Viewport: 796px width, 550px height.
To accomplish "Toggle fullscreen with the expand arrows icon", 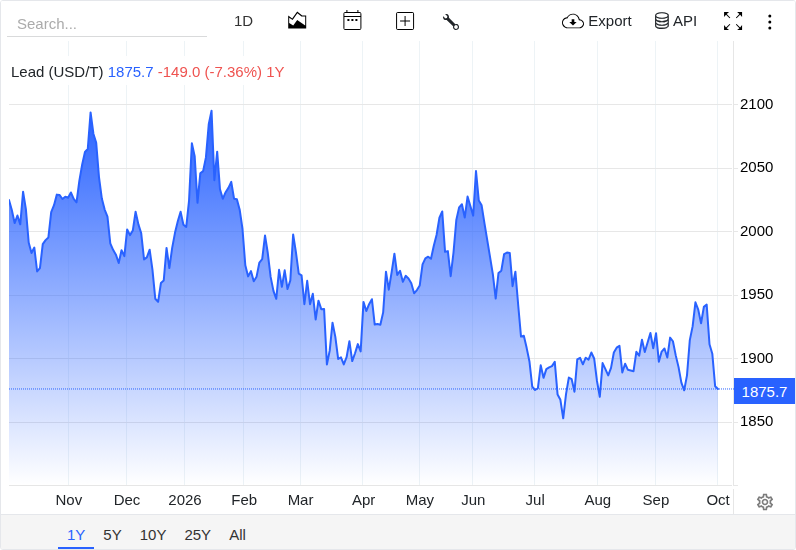I will coord(733,21).
